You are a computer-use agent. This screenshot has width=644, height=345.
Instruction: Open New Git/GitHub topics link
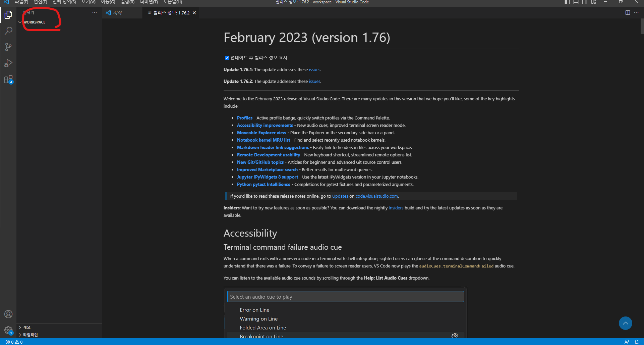pyautogui.click(x=260, y=162)
